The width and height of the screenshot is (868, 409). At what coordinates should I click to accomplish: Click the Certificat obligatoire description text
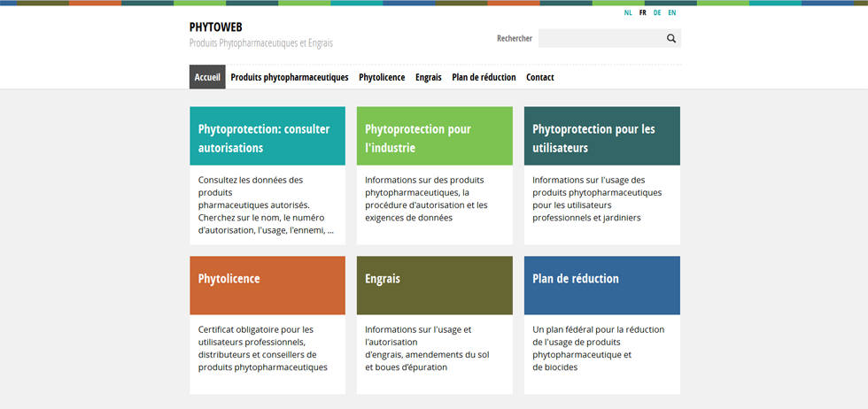(263, 348)
